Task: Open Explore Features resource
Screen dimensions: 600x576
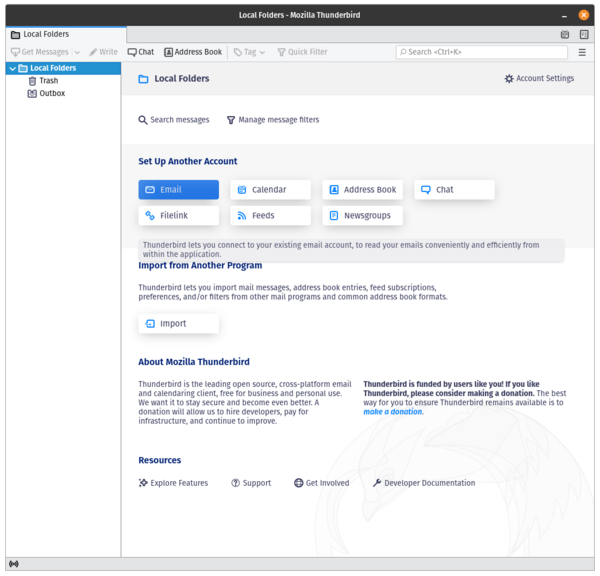Action: [173, 483]
